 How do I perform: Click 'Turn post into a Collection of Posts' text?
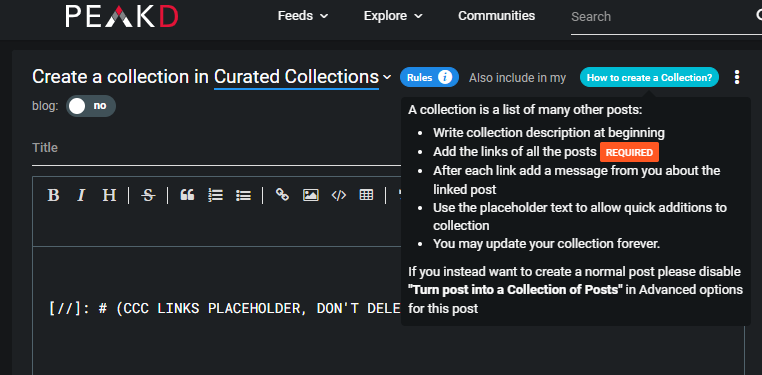(516, 290)
